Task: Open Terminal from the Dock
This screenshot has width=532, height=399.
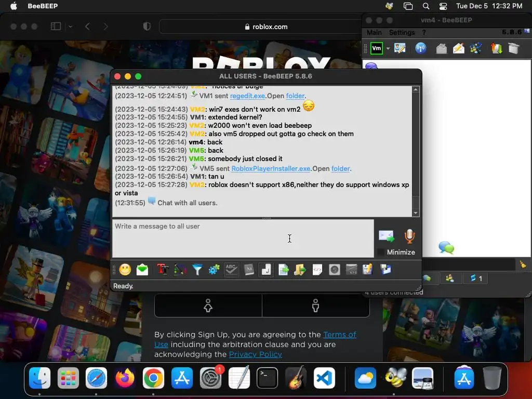Action: click(267, 378)
